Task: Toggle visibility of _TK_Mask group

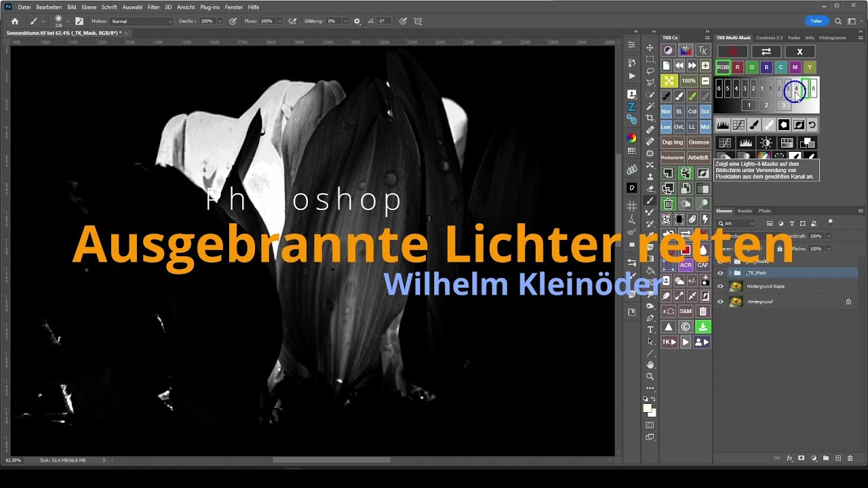Action: [x=720, y=272]
